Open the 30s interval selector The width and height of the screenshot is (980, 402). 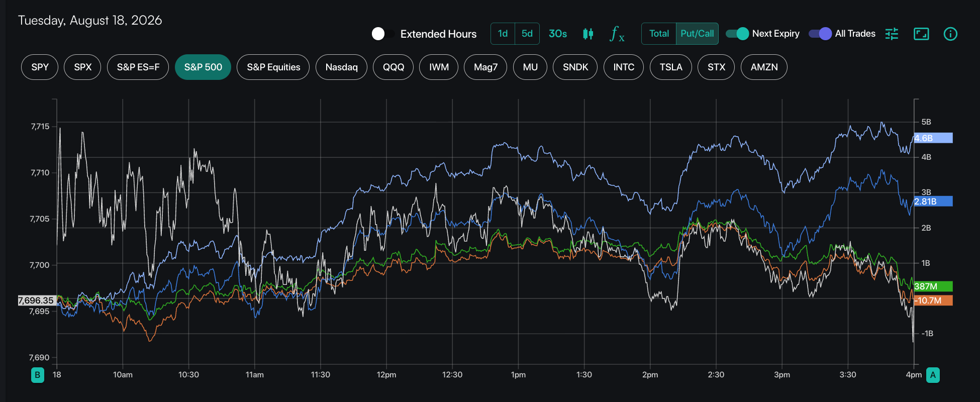tap(558, 34)
